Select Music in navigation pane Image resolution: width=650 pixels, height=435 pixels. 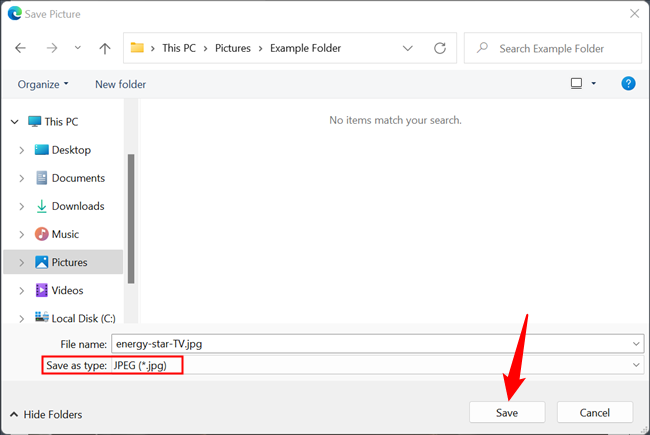click(x=65, y=234)
